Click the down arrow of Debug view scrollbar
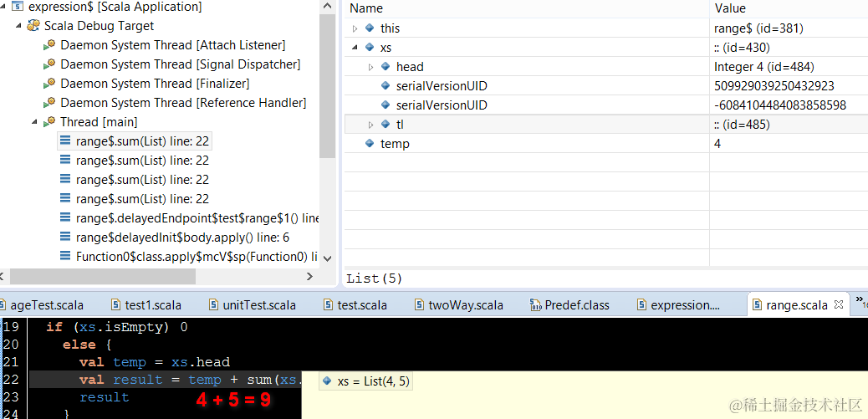 point(328,258)
